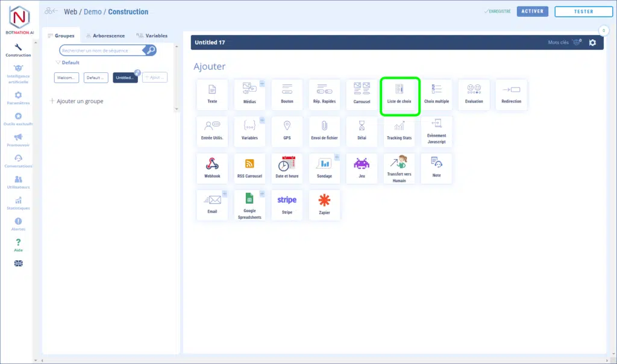Insert the RSS Carrousel block

coord(249,168)
